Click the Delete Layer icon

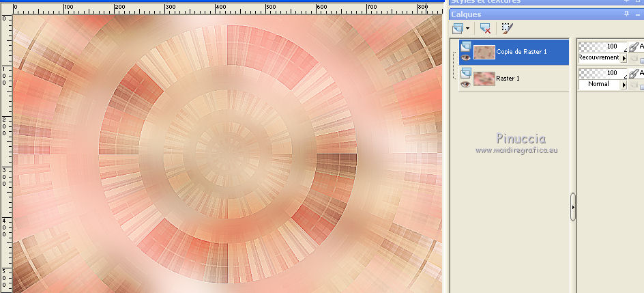pyautogui.click(x=486, y=29)
